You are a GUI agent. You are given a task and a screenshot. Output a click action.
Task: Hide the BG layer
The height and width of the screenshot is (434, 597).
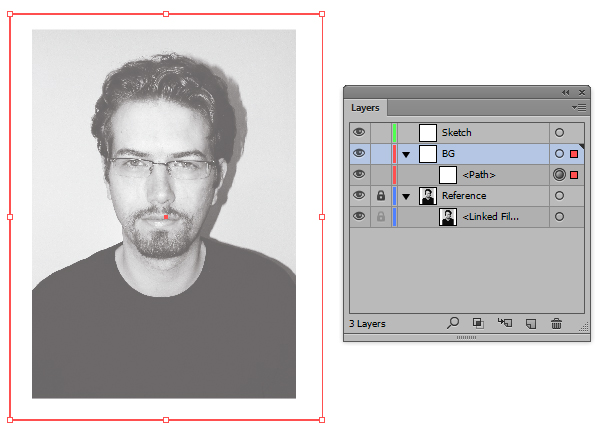coord(359,153)
